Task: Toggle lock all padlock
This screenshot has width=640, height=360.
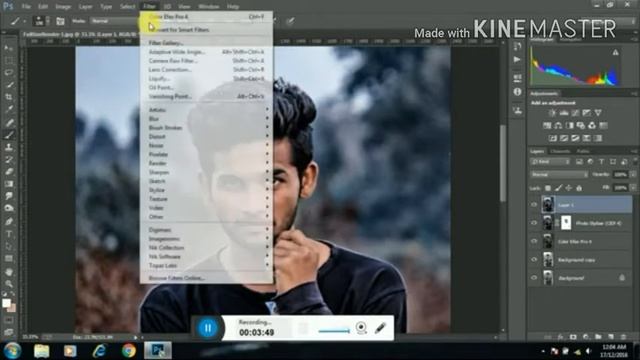Action: pos(579,188)
